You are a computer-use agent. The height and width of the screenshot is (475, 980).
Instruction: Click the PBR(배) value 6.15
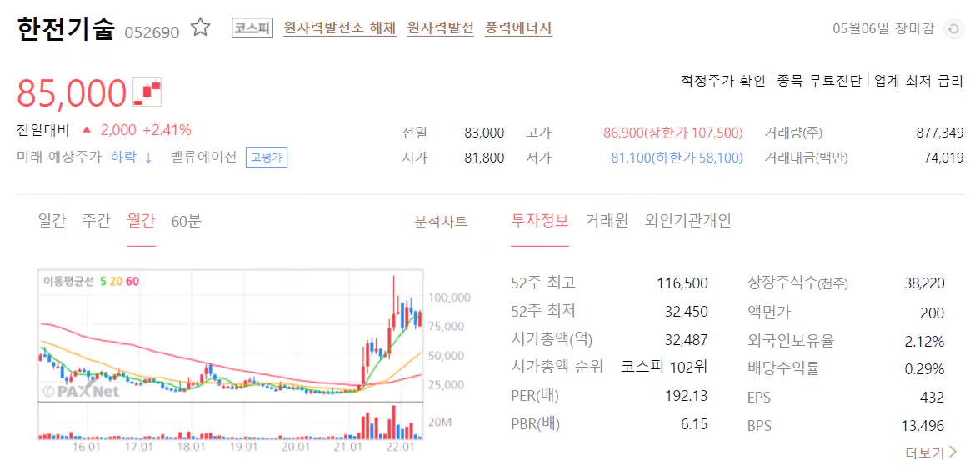[x=694, y=424]
